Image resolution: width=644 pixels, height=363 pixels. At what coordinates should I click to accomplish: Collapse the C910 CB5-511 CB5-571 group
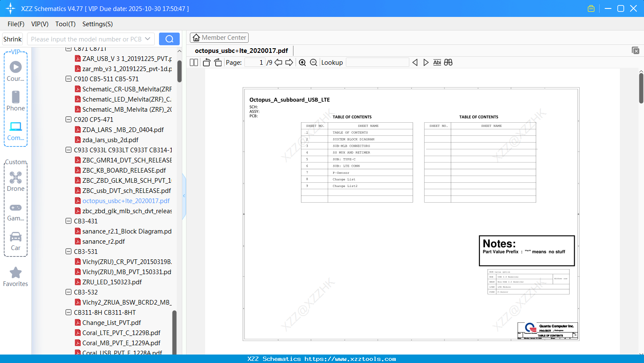click(69, 79)
